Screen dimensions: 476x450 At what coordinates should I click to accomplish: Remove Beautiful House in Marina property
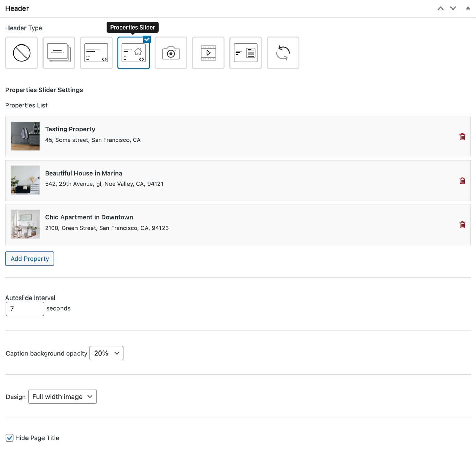(x=462, y=181)
